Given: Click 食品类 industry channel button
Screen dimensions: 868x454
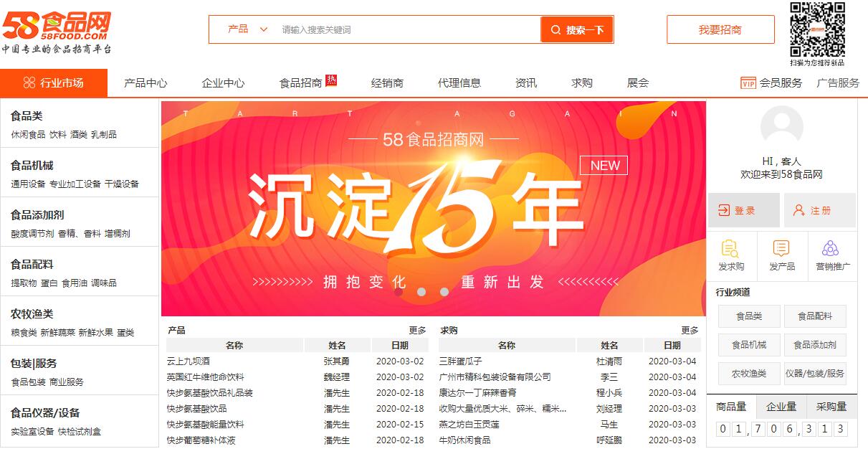Looking at the screenshot, I should coord(749,316).
